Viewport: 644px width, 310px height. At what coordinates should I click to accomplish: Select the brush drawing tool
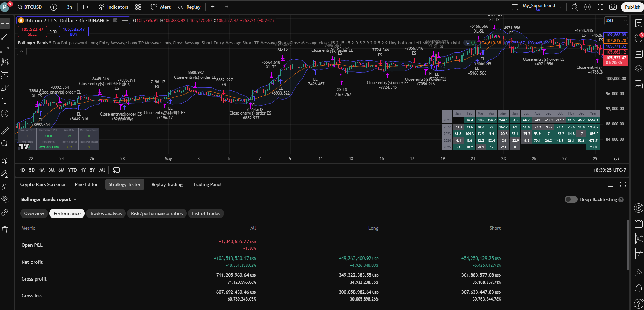click(x=5, y=88)
